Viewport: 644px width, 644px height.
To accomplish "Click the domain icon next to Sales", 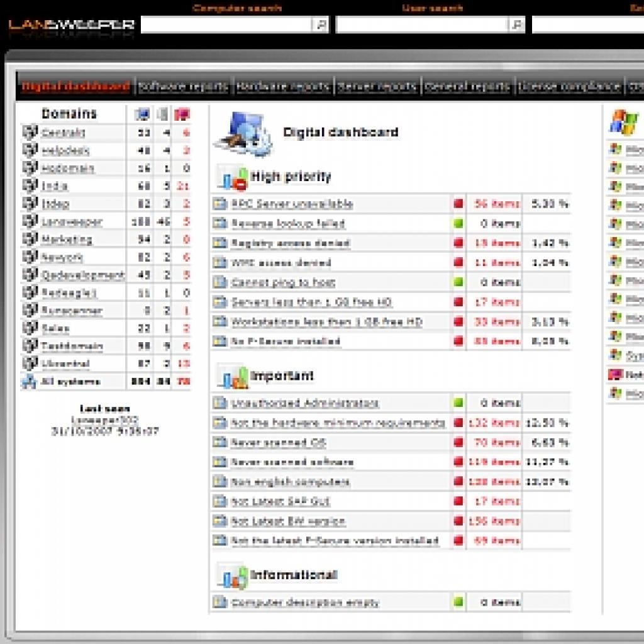I will (x=30, y=327).
